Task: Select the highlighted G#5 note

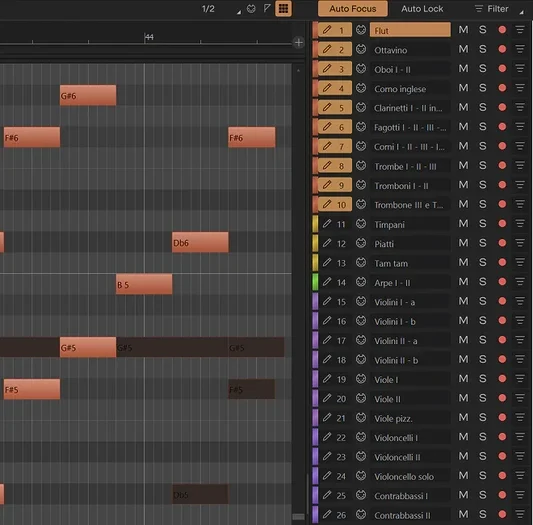Action: [x=88, y=347]
